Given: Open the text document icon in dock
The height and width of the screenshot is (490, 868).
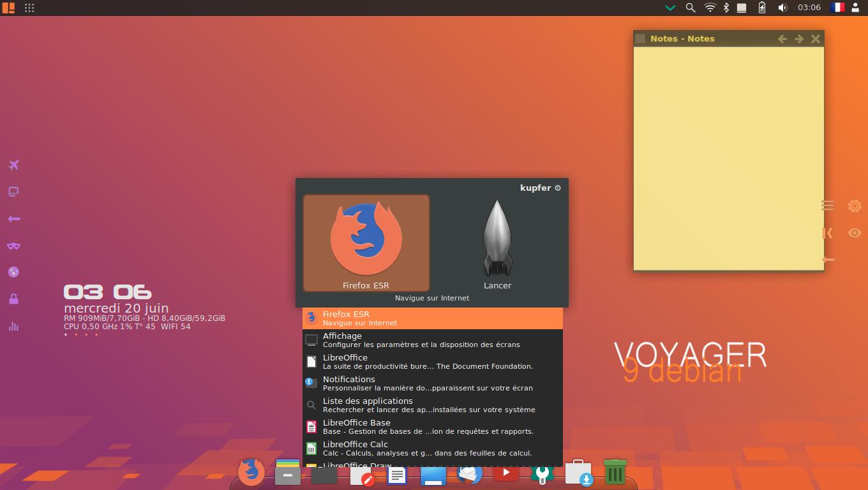Looking at the screenshot, I should [x=397, y=475].
